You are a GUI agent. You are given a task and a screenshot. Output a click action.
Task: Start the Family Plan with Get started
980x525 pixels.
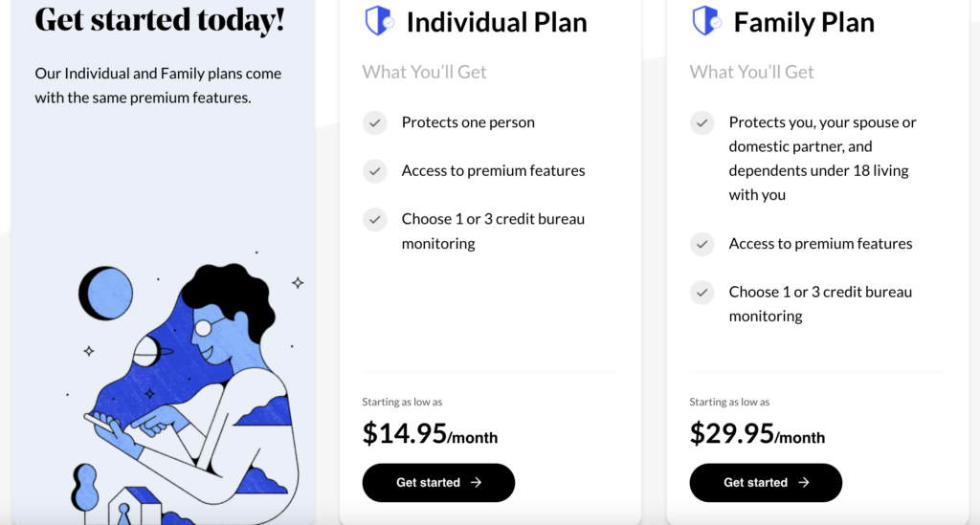[x=766, y=483]
